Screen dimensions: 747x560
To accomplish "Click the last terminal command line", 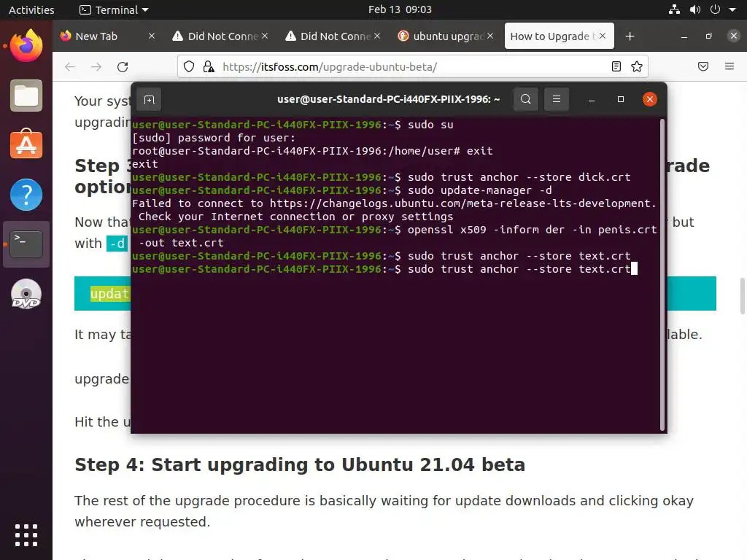I will (x=384, y=269).
